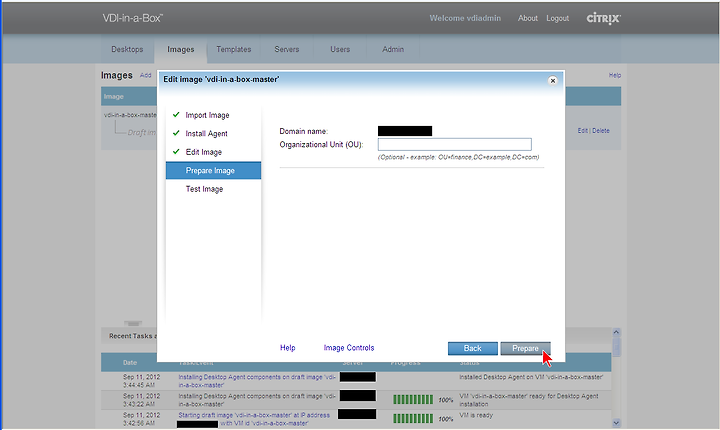The width and height of the screenshot is (720, 430).
Task: Open the Help link on Images page
Action: tap(615, 75)
